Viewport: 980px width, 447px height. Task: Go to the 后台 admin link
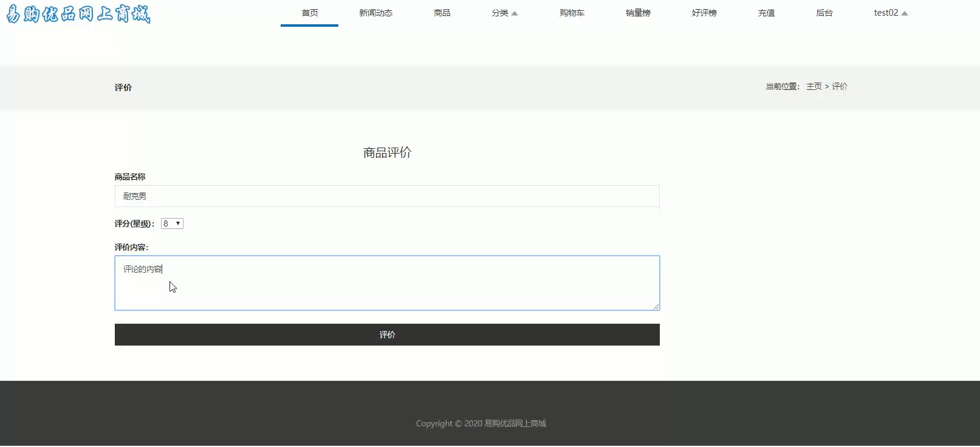point(824,13)
